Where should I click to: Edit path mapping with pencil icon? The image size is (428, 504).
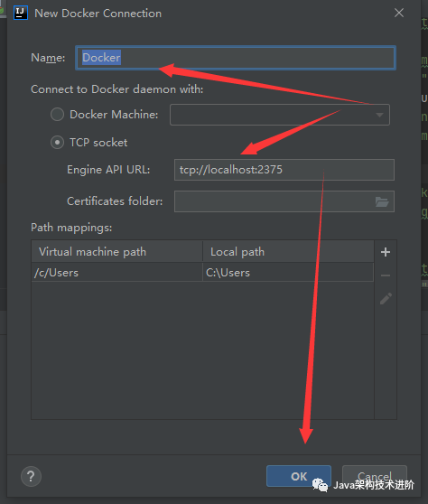click(x=386, y=299)
